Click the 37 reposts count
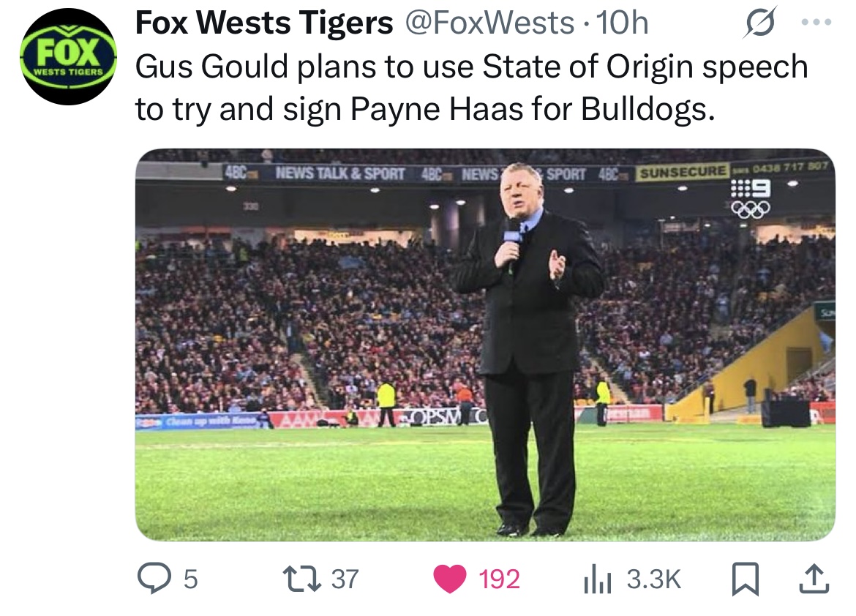 345,579
